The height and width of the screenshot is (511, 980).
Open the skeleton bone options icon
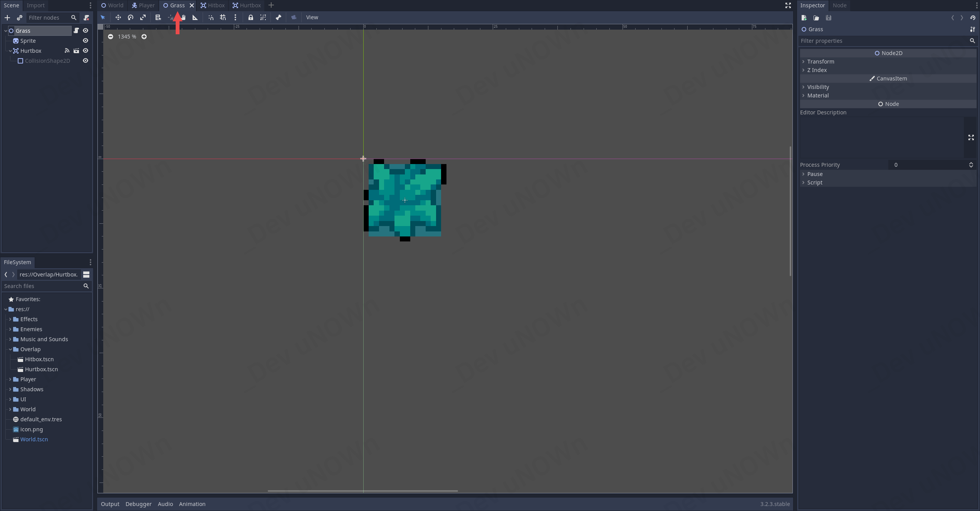pyautogui.click(x=279, y=17)
